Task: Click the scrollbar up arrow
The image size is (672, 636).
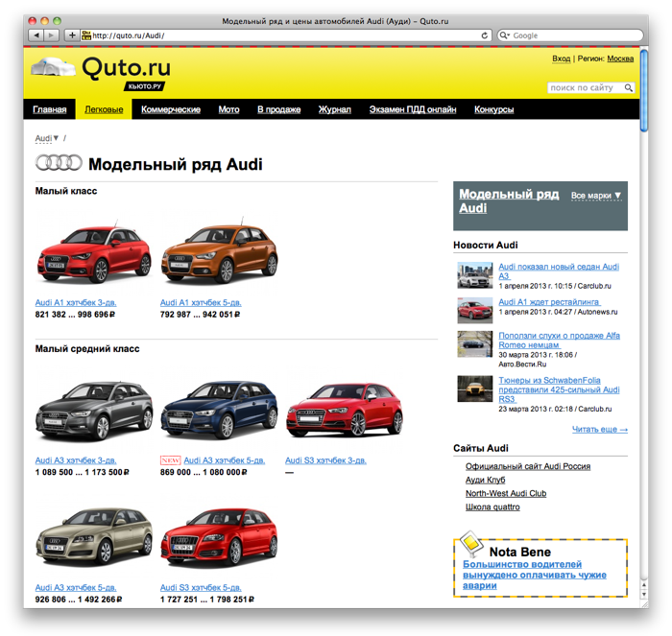Action: pos(644,584)
